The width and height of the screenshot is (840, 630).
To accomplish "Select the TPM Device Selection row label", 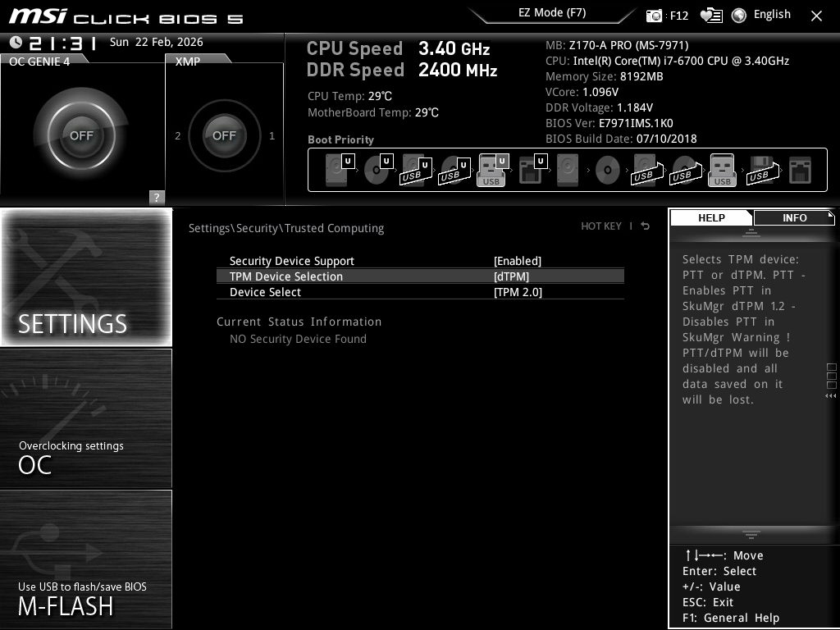I will click(x=286, y=276).
